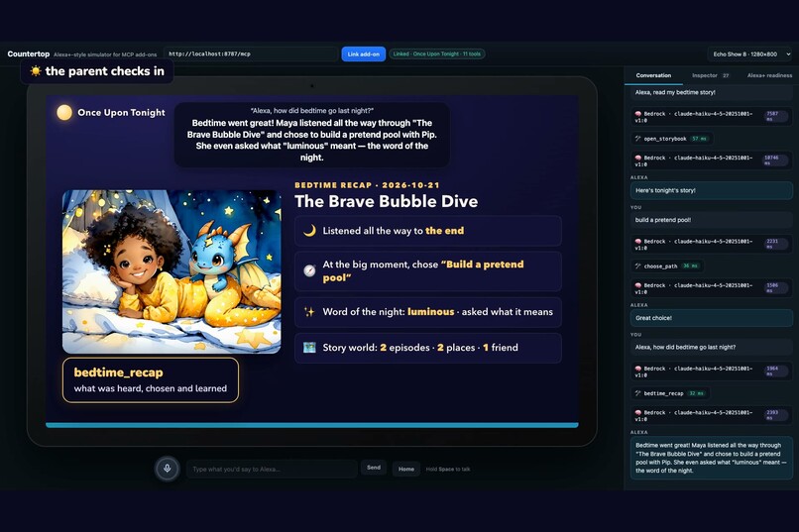Click the Once Upon Tonight moon logo

pyautogui.click(x=64, y=113)
